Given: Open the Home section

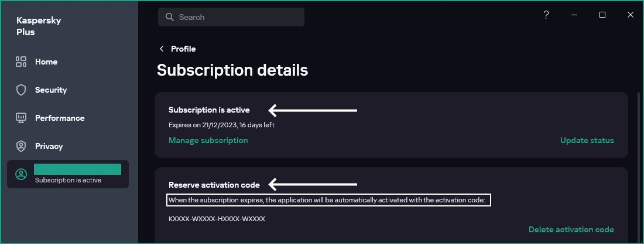Looking at the screenshot, I should click(46, 62).
